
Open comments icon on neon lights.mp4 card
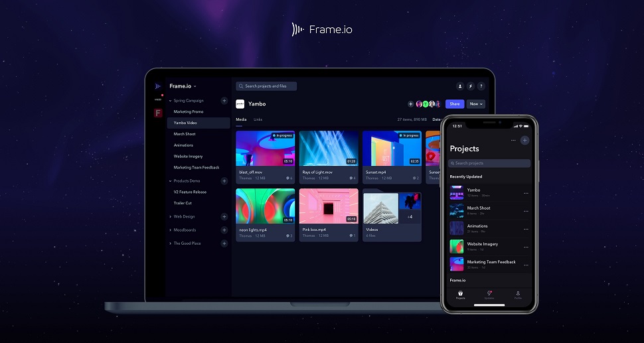tap(289, 236)
